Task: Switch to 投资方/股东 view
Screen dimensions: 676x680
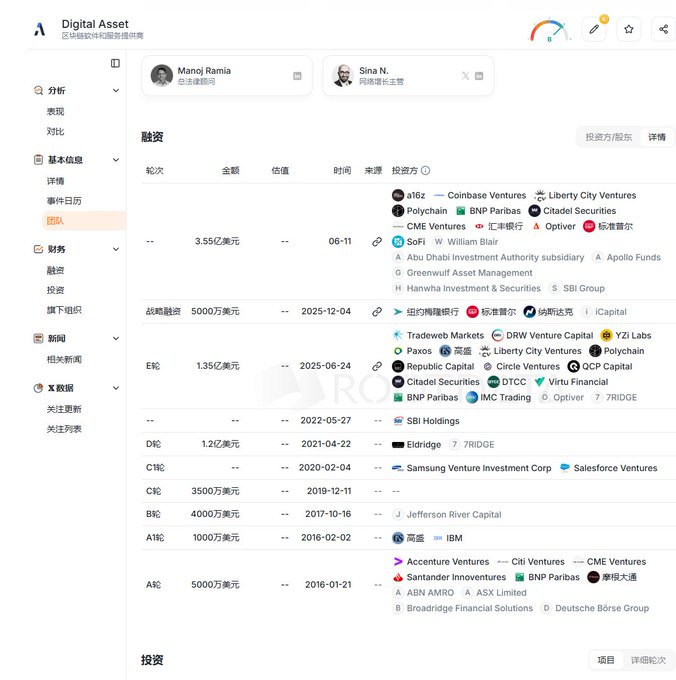Action: coord(608,137)
